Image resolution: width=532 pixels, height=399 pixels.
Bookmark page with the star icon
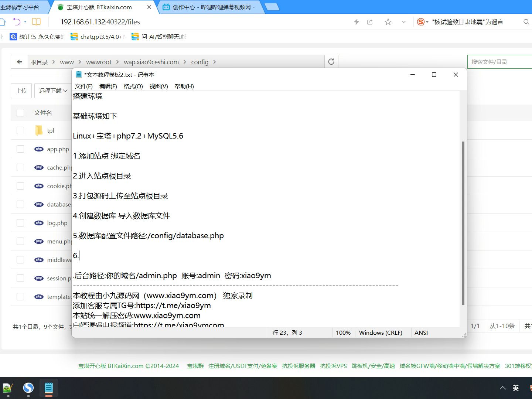(388, 22)
